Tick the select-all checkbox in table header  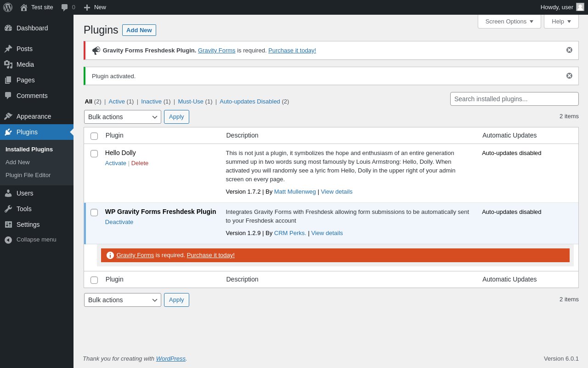pos(94,136)
